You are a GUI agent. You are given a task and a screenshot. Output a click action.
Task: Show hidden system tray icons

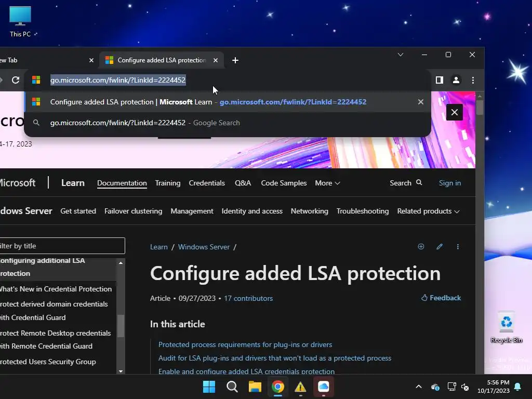tap(419, 387)
